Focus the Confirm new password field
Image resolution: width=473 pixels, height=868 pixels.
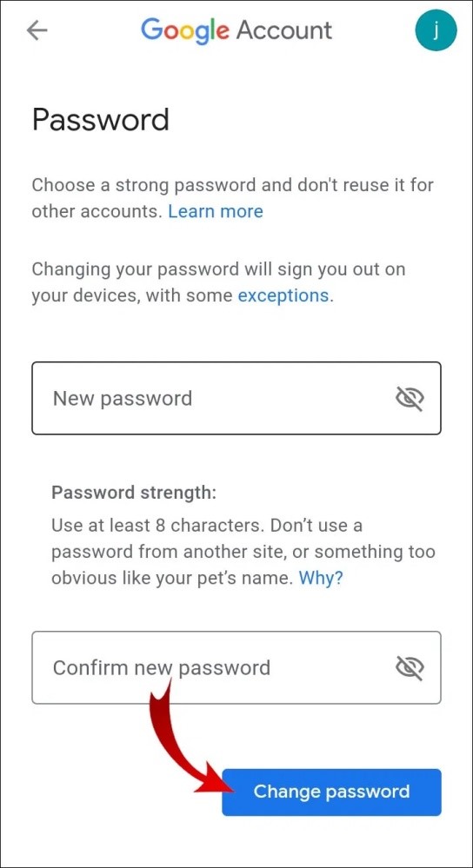click(x=236, y=667)
